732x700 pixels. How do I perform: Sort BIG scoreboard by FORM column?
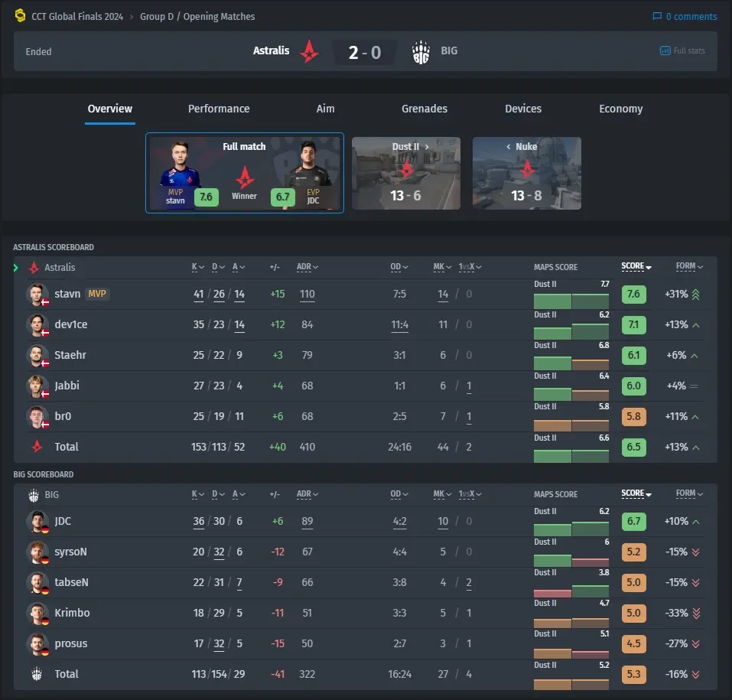tap(689, 493)
